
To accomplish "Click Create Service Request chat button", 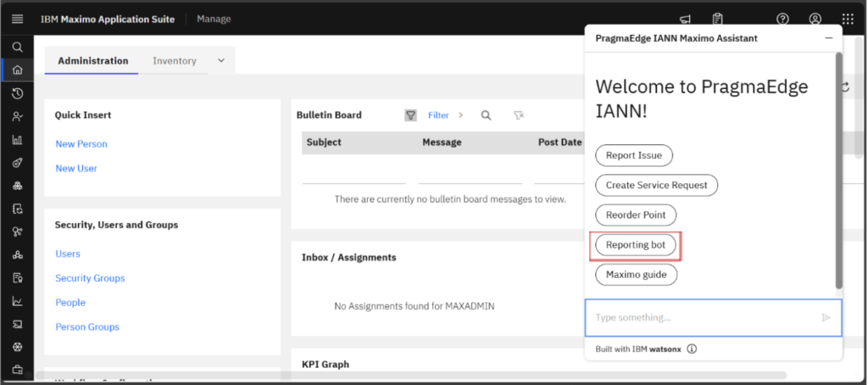I will (x=657, y=185).
